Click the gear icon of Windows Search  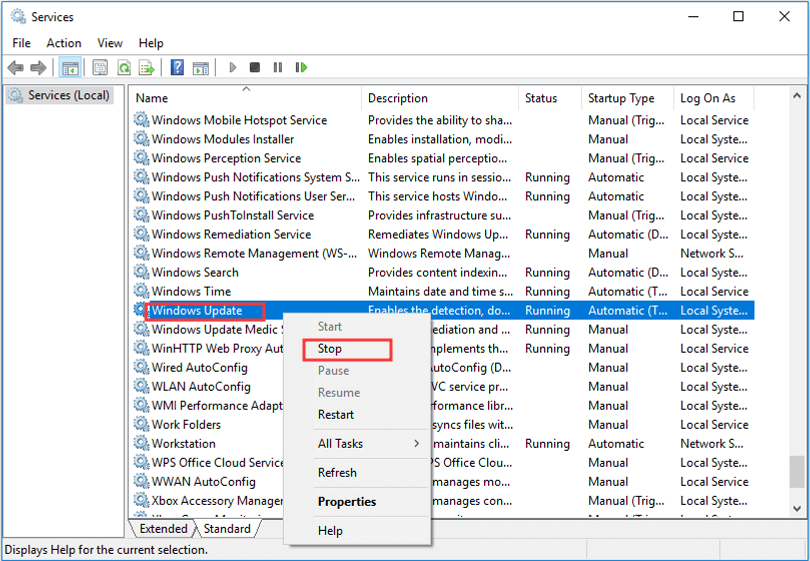(141, 272)
